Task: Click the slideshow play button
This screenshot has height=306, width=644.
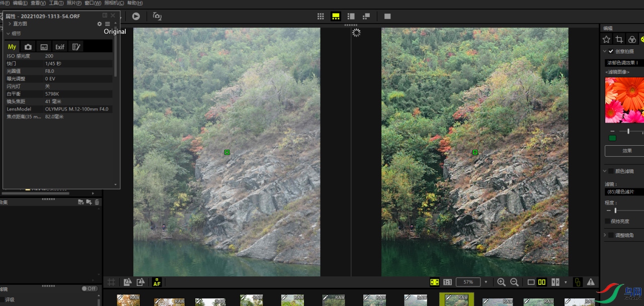Action: 136,16
